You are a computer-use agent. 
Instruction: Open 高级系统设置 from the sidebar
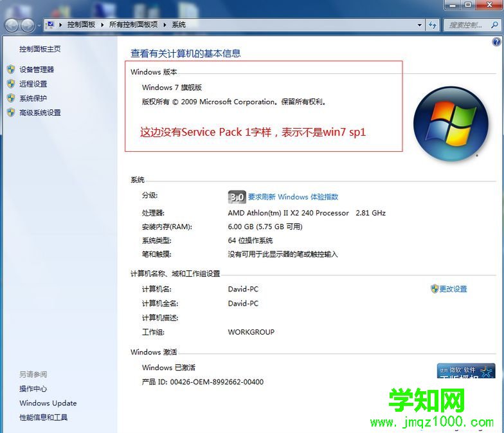tap(40, 113)
